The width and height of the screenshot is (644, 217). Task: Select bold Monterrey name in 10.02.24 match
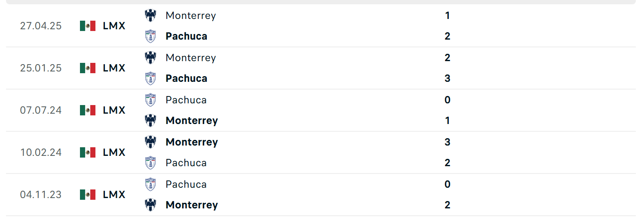click(x=192, y=142)
